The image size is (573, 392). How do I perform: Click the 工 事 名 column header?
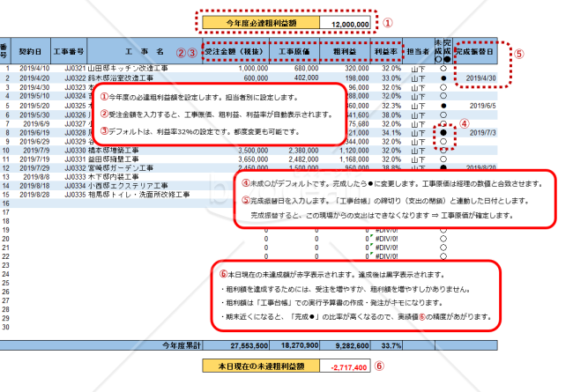145,51
